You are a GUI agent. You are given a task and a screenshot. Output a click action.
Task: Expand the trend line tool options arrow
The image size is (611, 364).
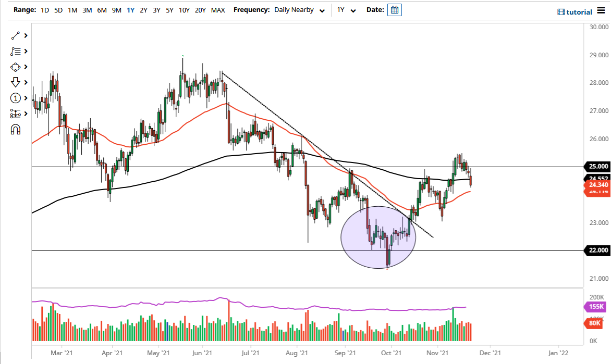click(x=26, y=36)
